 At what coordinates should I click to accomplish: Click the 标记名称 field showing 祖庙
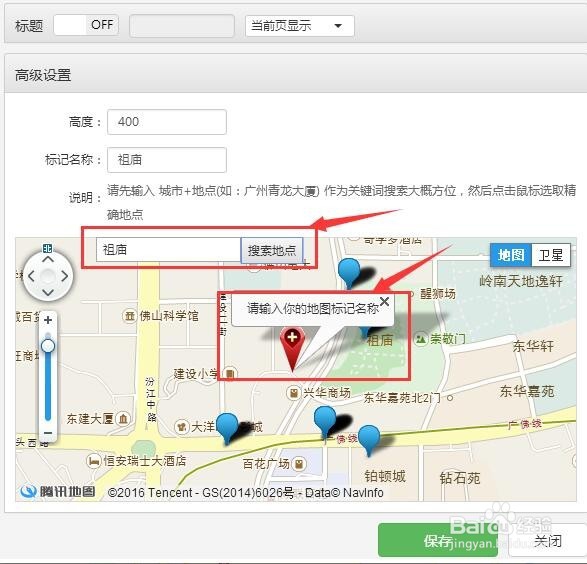tap(167, 160)
